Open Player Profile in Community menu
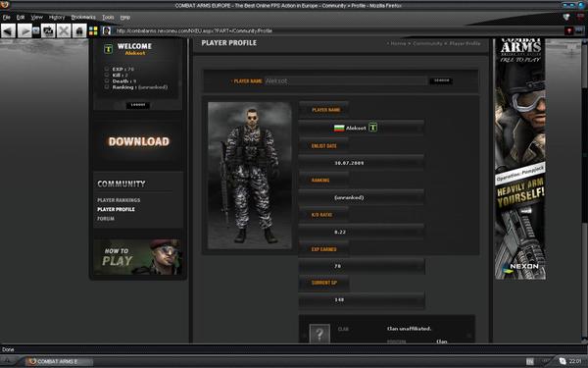 (116, 209)
